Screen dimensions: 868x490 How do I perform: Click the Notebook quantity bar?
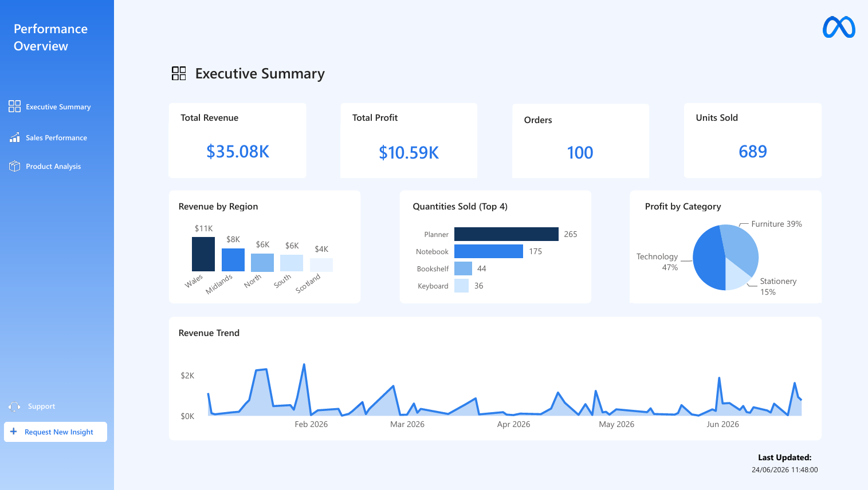pos(489,251)
